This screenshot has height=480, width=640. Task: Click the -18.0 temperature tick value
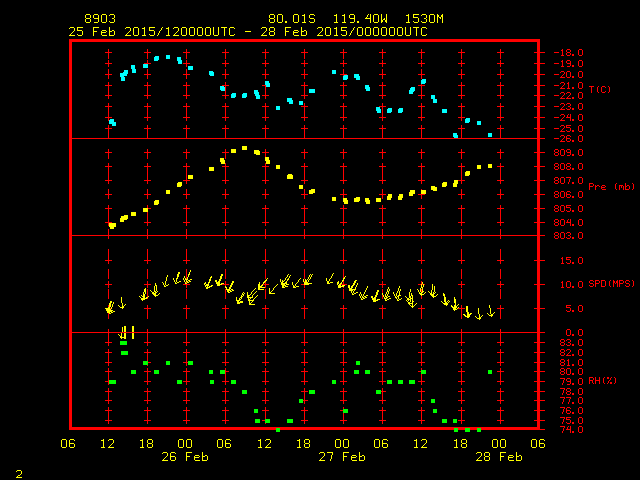[x=568, y=53]
